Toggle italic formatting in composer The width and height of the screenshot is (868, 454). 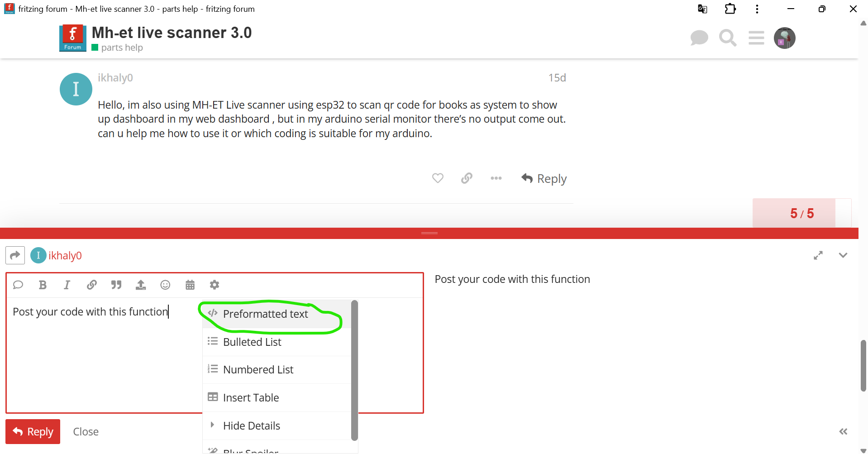[x=67, y=285]
